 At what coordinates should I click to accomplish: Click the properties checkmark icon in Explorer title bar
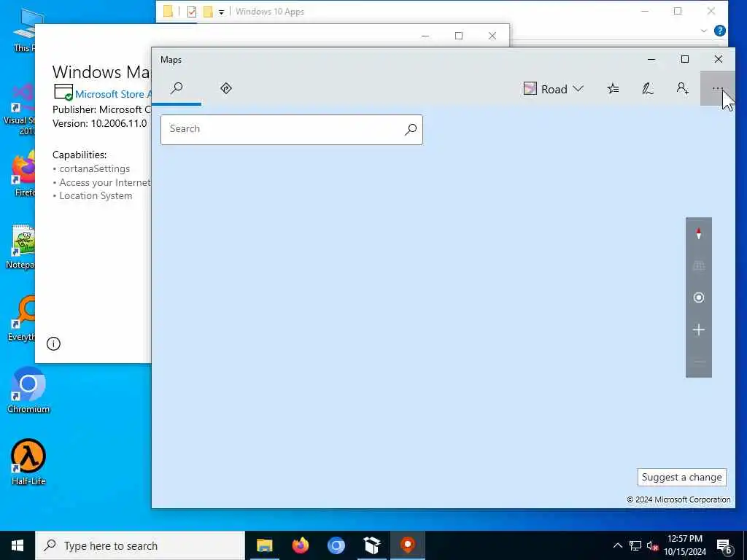pyautogui.click(x=192, y=12)
